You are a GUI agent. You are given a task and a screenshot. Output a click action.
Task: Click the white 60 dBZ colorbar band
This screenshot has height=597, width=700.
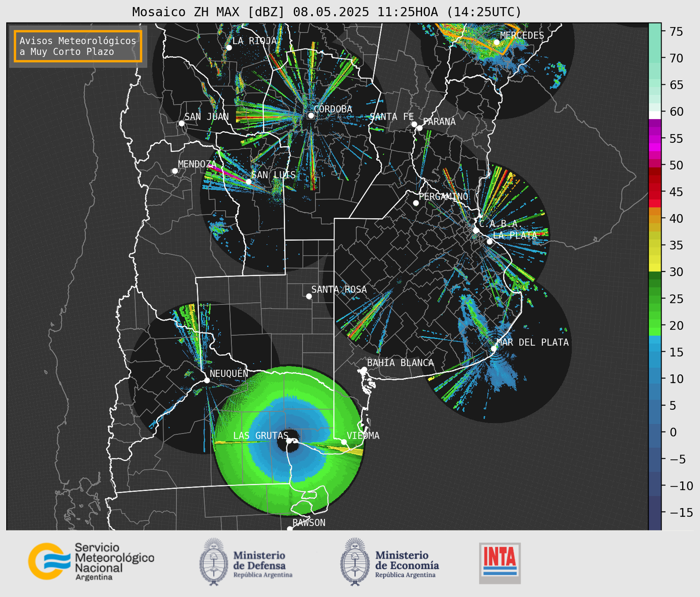[x=655, y=115]
